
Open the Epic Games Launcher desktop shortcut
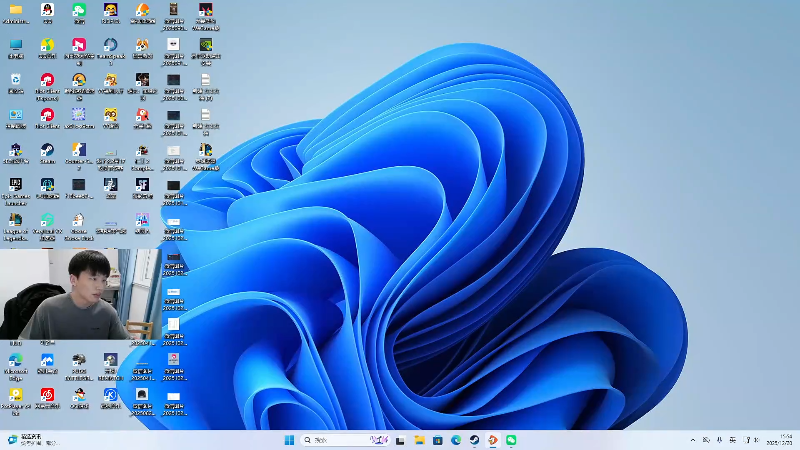point(16,185)
